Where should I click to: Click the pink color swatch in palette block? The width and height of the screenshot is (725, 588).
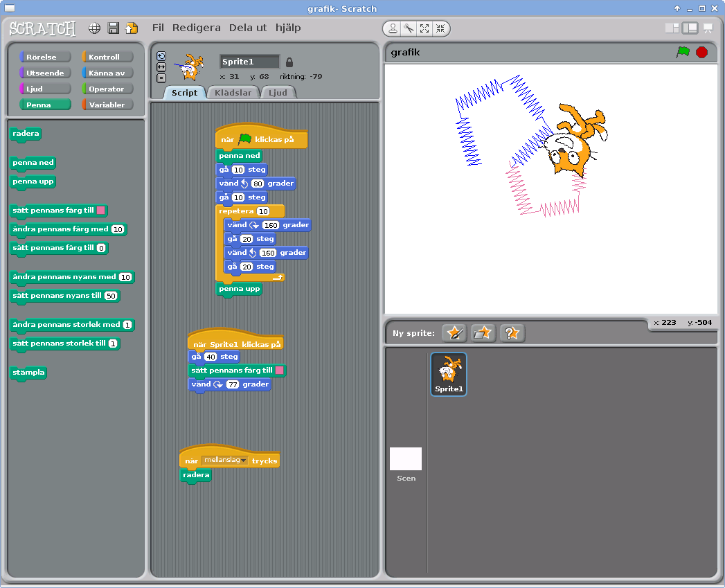(x=100, y=211)
